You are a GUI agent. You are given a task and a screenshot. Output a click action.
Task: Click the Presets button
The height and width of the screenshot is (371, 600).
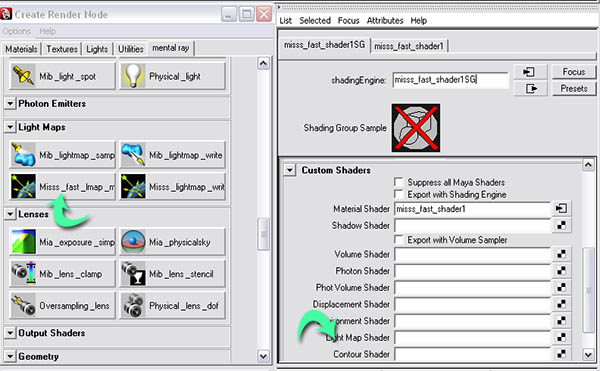[x=574, y=89]
